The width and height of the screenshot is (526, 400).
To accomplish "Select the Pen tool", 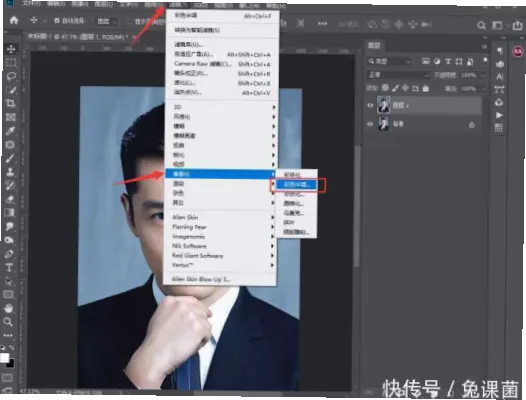I will click(9, 254).
